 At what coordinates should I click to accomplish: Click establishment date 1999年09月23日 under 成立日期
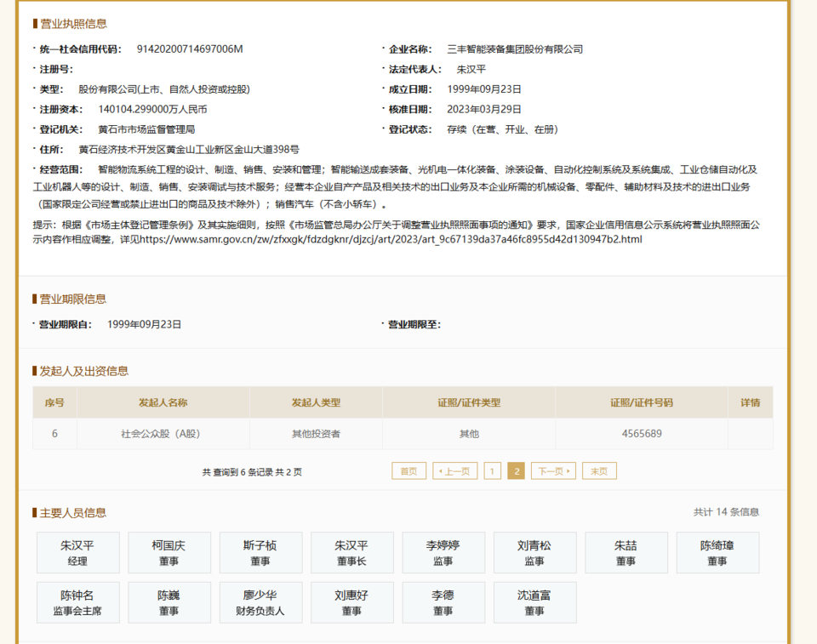484,89
